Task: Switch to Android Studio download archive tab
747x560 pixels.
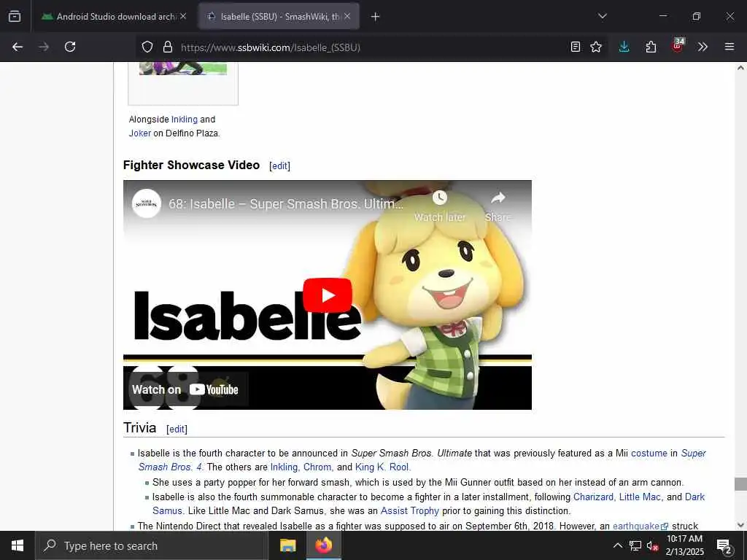Action: coord(114,16)
